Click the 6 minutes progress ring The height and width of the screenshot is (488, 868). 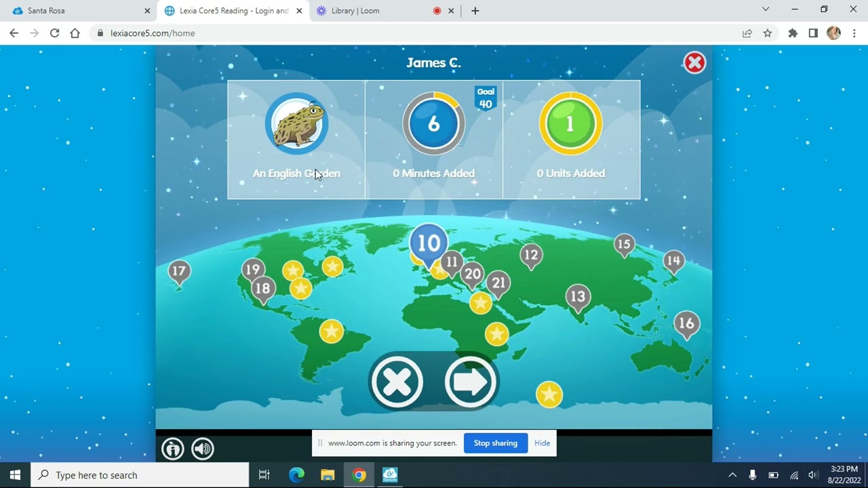click(433, 124)
